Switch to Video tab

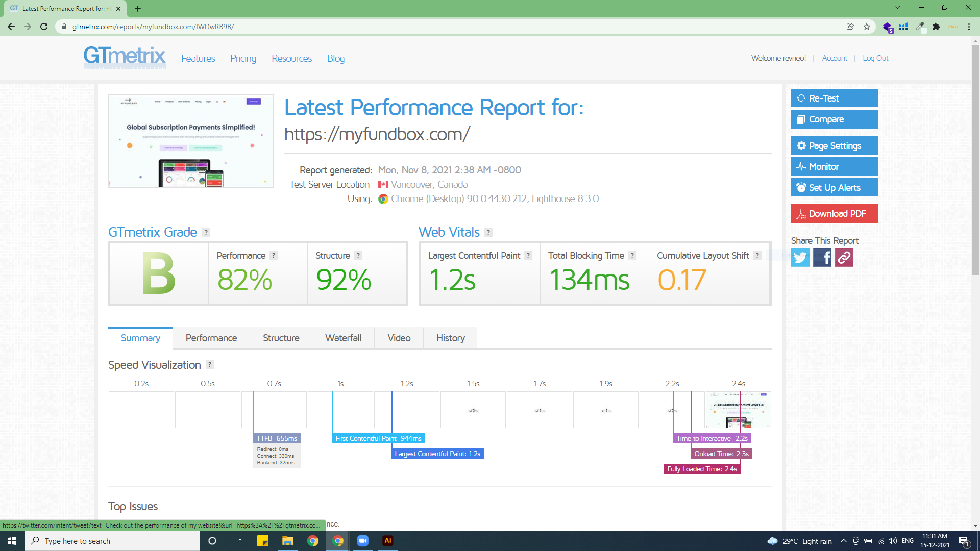(x=399, y=338)
